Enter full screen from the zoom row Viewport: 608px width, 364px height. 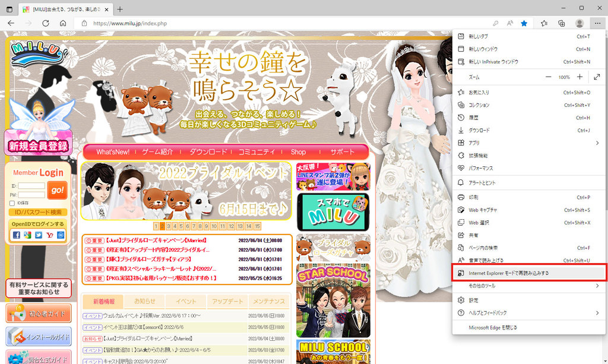click(x=597, y=77)
